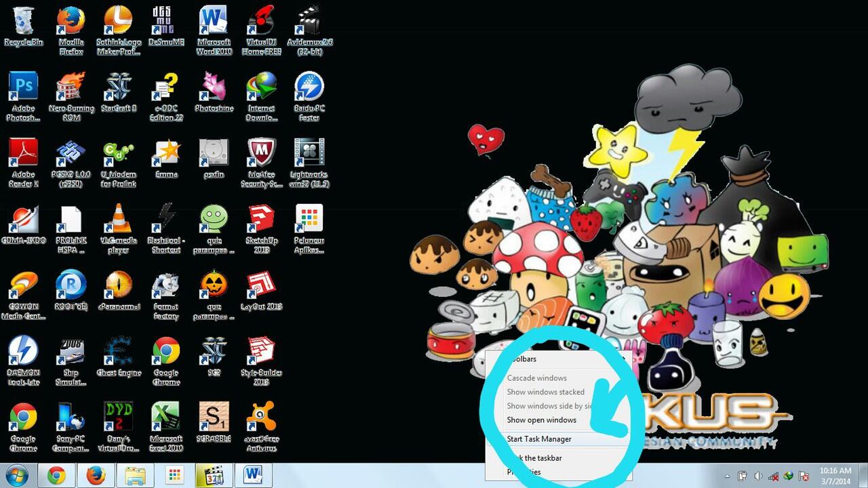Launch the McAfee Security Scan shortcut
The width and height of the screenshot is (868, 488).
[x=261, y=163]
